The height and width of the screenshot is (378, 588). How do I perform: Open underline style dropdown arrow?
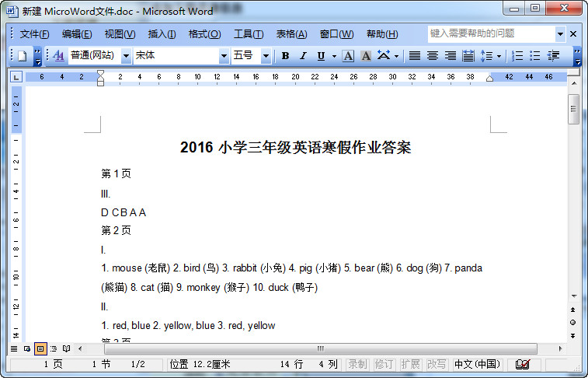click(x=334, y=56)
